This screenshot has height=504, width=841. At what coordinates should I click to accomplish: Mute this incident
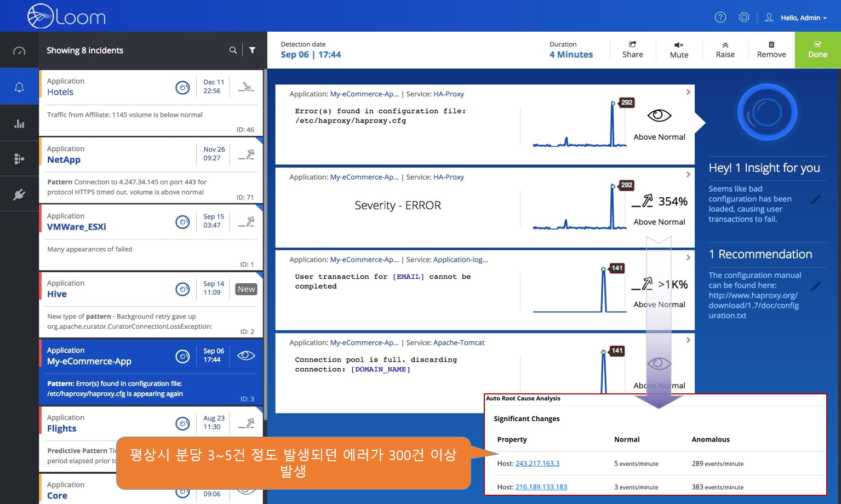pyautogui.click(x=679, y=49)
